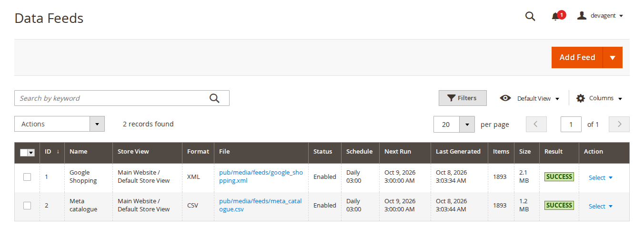Image resolution: width=644 pixels, height=229 pixels.
Task: Sort by the ID column header
Action: tap(52, 152)
